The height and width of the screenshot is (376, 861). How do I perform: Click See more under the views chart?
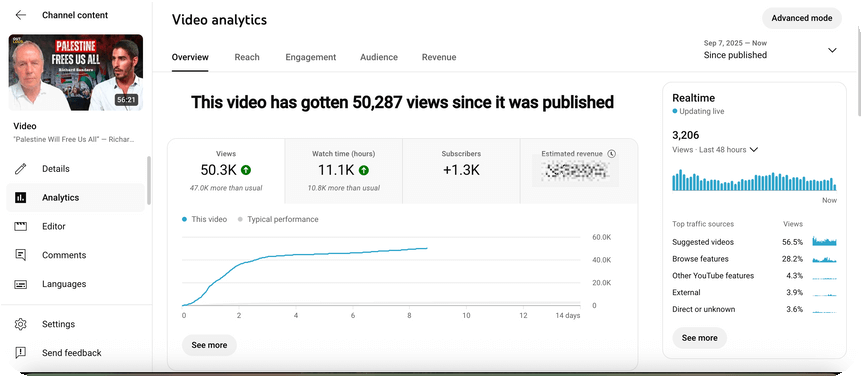pyautogui.click(x=209, y=345)
